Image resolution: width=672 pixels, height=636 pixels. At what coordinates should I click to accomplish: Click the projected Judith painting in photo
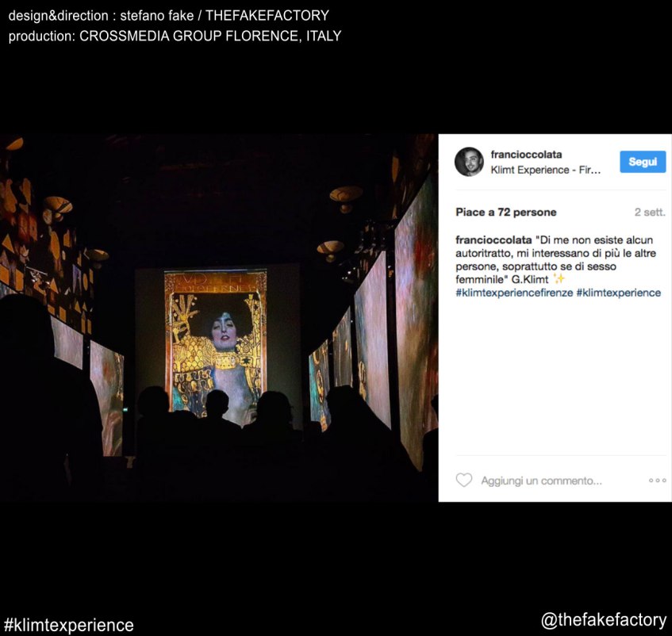click(216, 343)
